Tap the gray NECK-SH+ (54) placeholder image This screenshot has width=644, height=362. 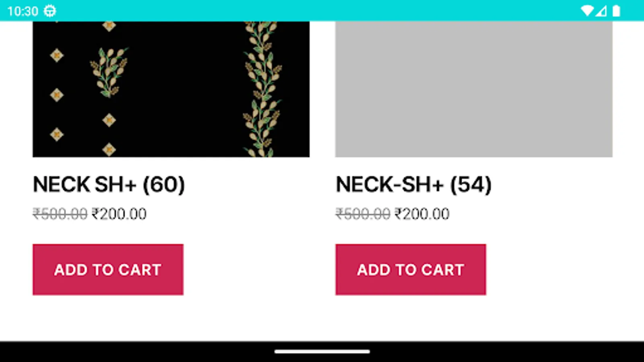point(474,89)
